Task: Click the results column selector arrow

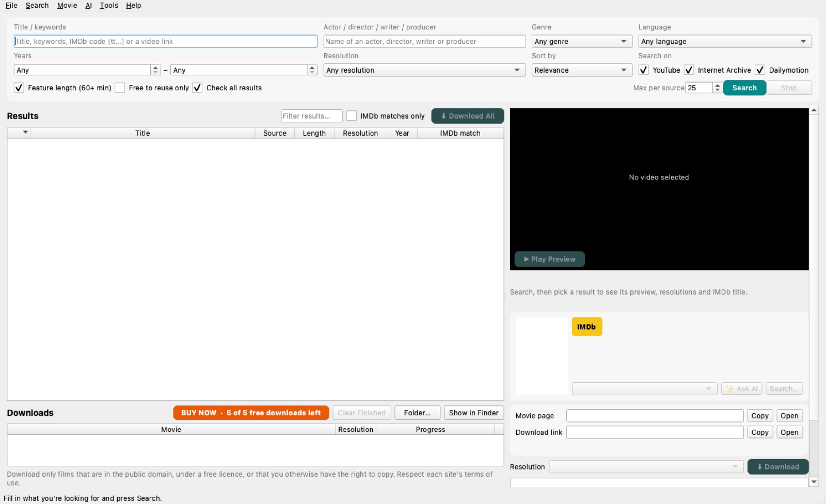Action: tap(25, 133)
